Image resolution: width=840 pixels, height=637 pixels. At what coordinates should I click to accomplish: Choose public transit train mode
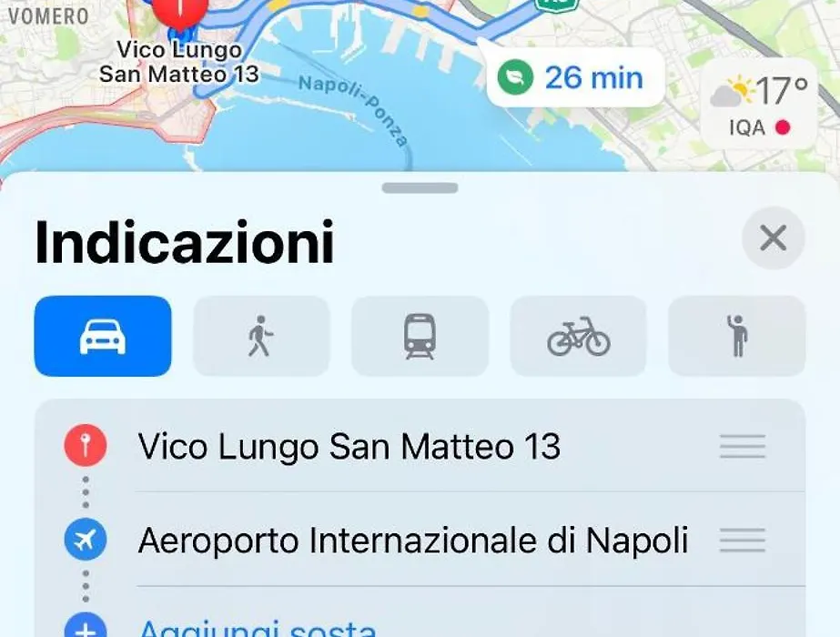(420, 336)
